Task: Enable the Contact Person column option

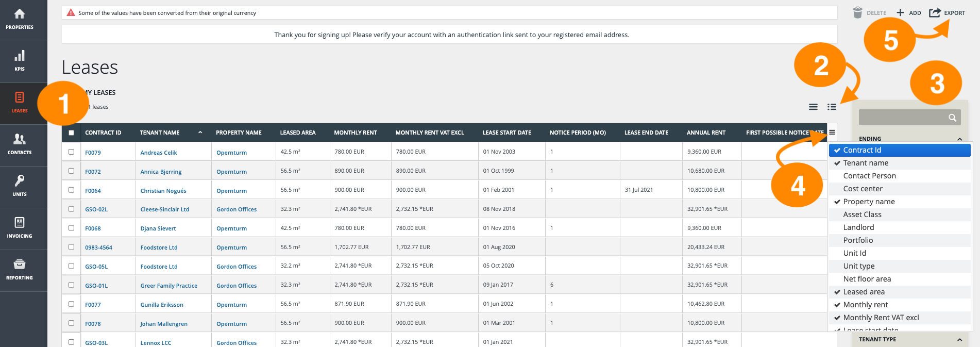Action: [869, 176]
